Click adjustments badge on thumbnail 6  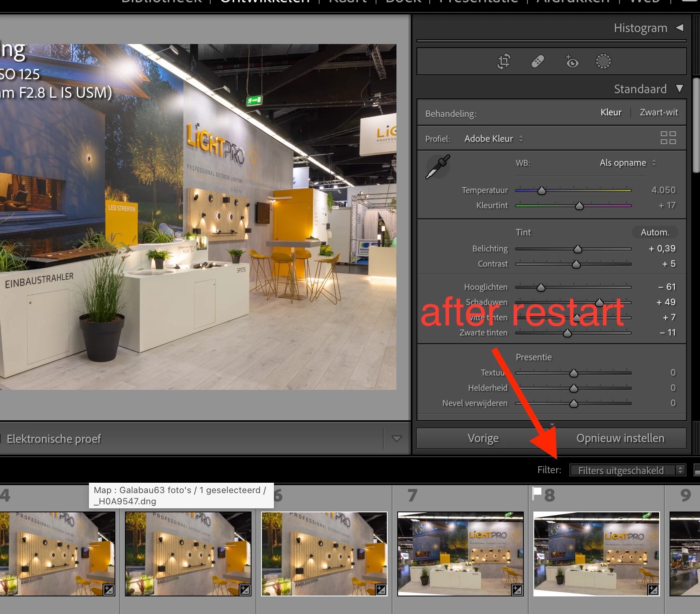pos(381,590)
